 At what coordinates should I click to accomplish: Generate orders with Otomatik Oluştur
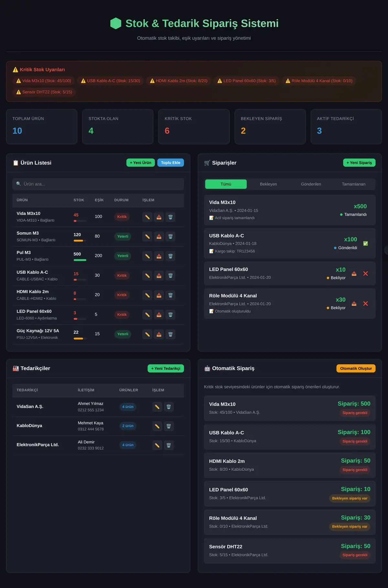click(356, 369)
